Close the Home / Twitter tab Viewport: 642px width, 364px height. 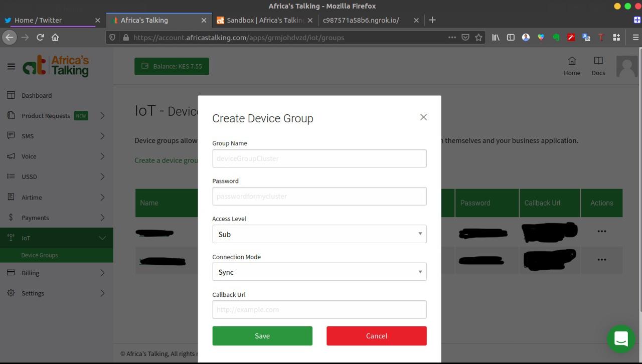(97, 21)
